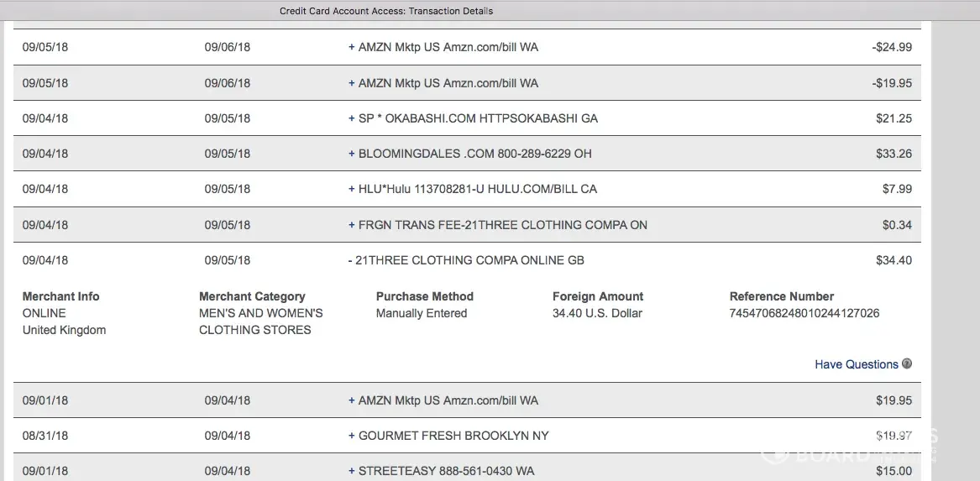Open the Have Questions link
Image resolution: width=980 pixels, height=481 pixels.
coord(856,364)
